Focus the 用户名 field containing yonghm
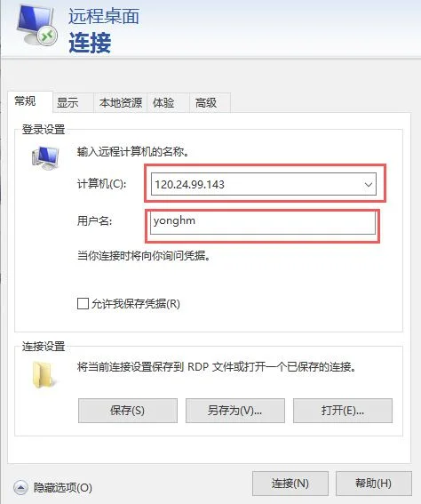The image size is (421, 504). coord(263,224)
